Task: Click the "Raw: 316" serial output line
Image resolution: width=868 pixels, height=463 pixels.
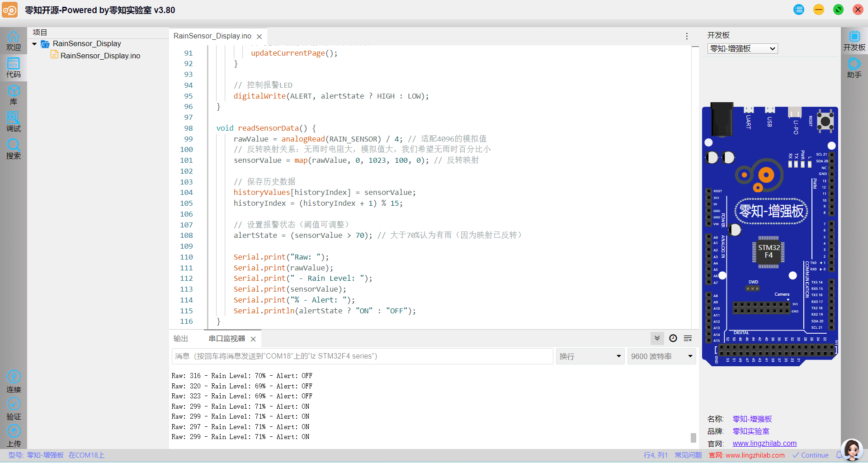Action: [242, 376]
